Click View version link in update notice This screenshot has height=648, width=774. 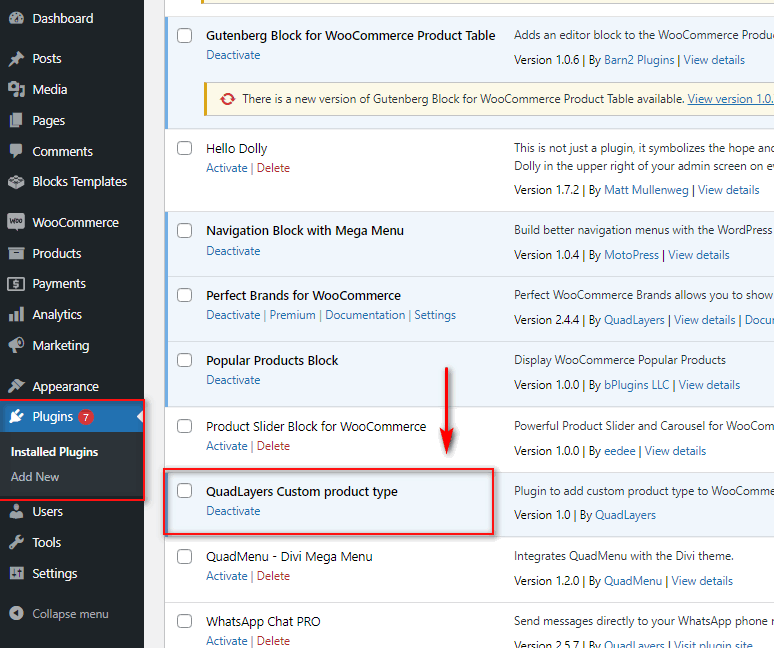coord(731,99)
